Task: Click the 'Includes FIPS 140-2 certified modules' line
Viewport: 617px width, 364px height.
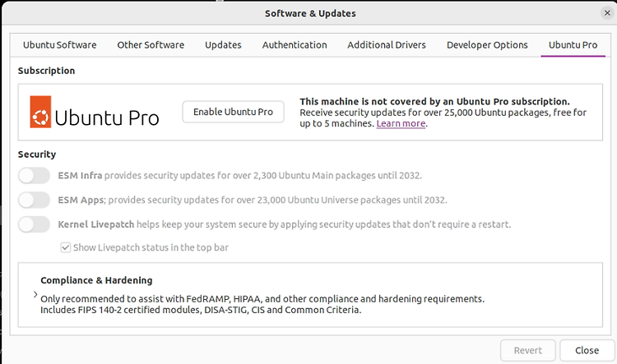Action: (201, 310)
